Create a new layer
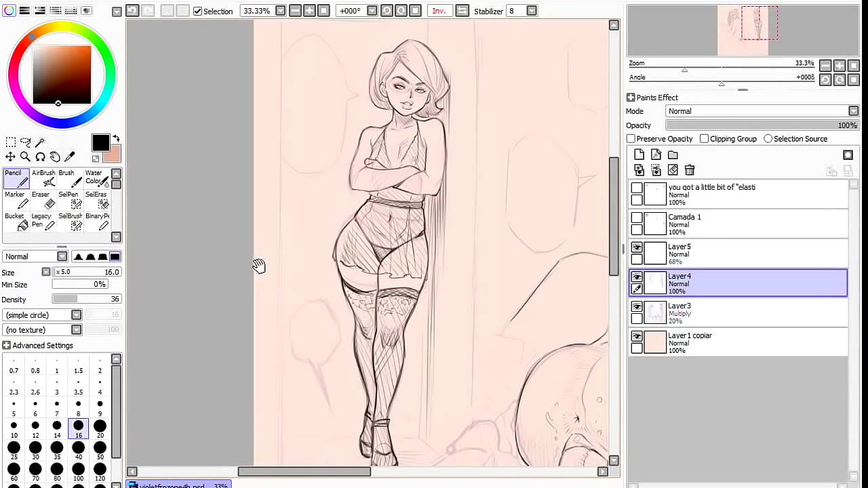The height and width of the screenshot is (488, 868). click(639, 154)
